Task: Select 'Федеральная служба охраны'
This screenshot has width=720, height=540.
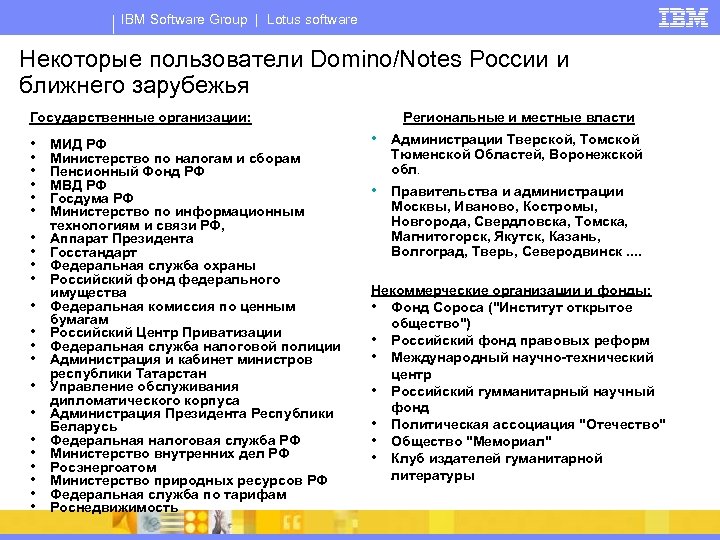Action: click(153, 265)
